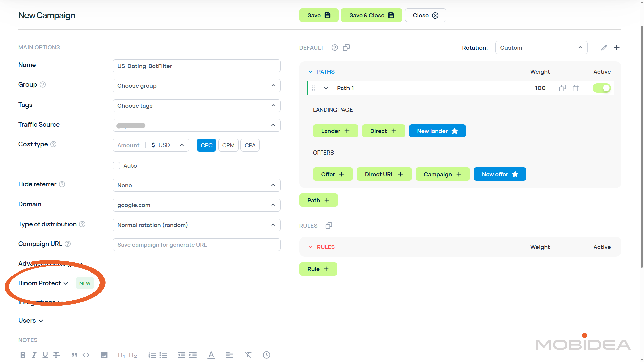Click text color icon in notes toolbar
The image size is (644, 362).
click(x=211, y=355)
